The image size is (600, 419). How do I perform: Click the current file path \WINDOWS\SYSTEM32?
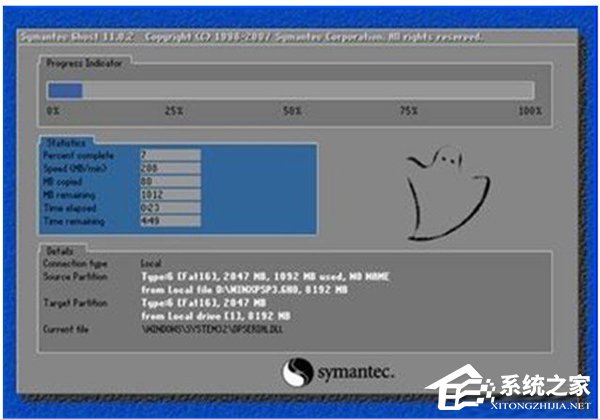(212, 329)
